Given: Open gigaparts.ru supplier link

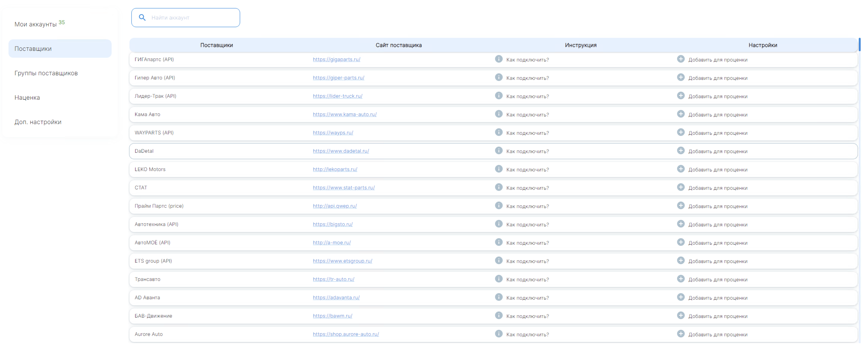Looking at the screenshot, I should 336,59.
